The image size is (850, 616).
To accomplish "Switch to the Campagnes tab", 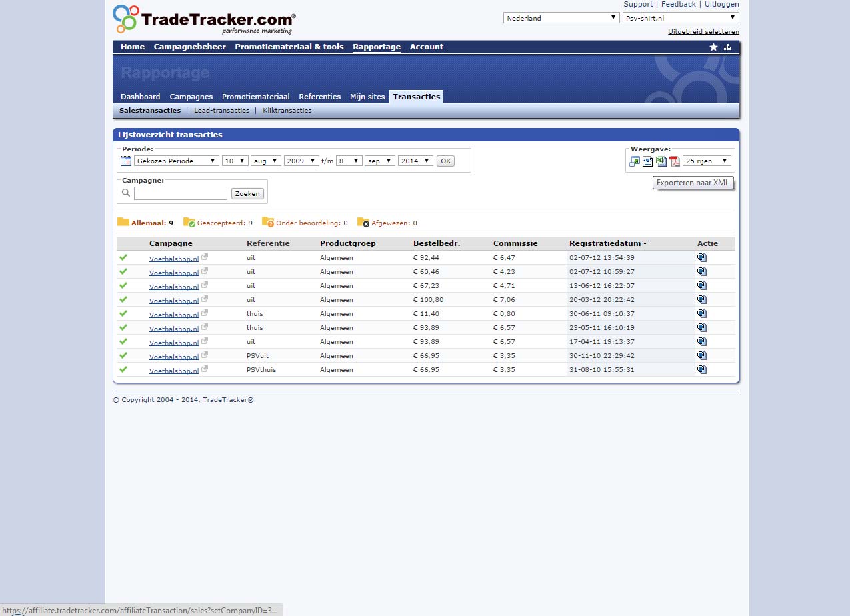I will [x=191, y=97].
